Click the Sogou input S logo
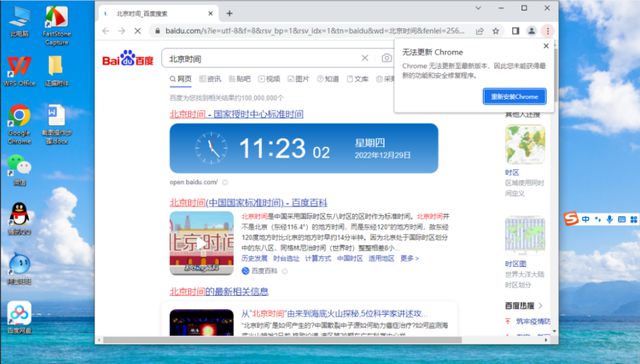 [x=571, y=219]
